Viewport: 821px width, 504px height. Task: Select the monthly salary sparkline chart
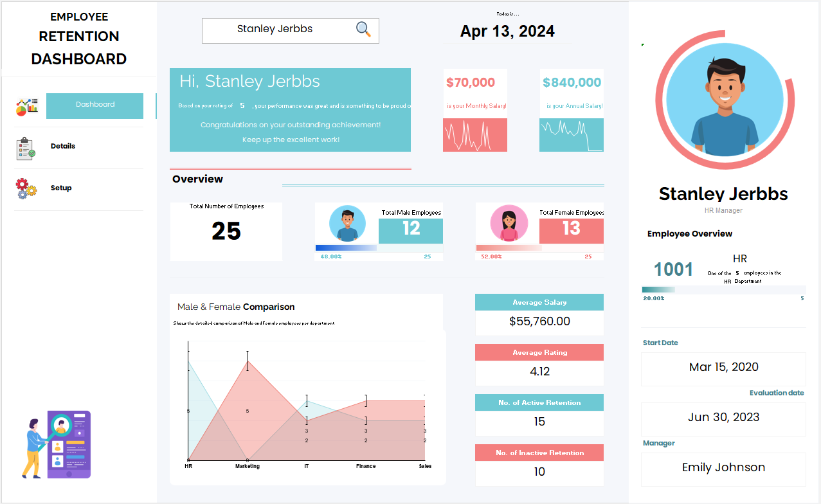(x=474, y=135)
